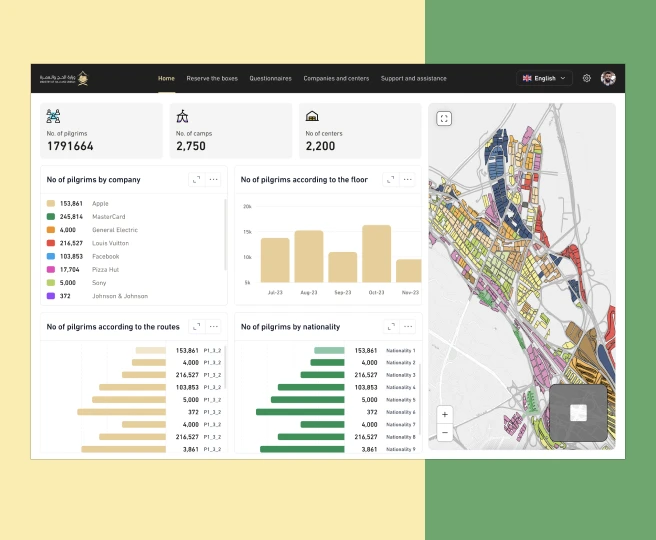Image resolution: width=656 pixels, height=540 pixels.
Task: Expand the pilgrims by company panel
Action: pos(197,179)
